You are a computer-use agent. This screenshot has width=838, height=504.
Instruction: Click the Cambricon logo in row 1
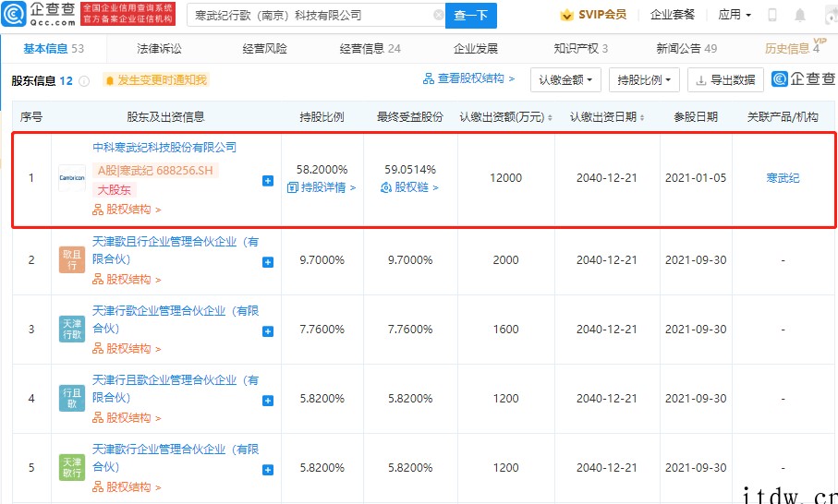(72, 178)
